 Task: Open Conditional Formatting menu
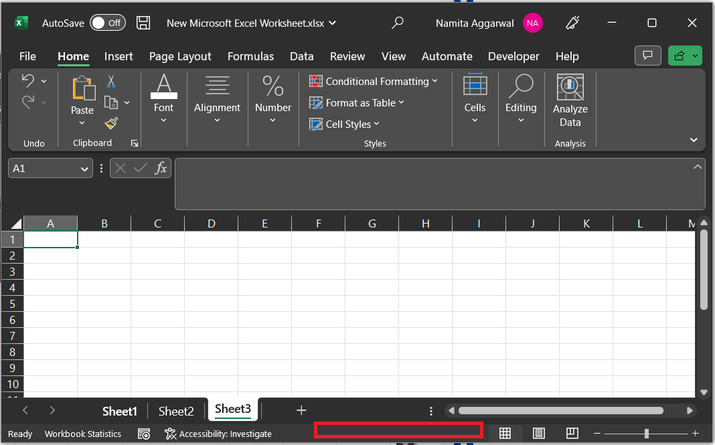[x=373, y=81]
